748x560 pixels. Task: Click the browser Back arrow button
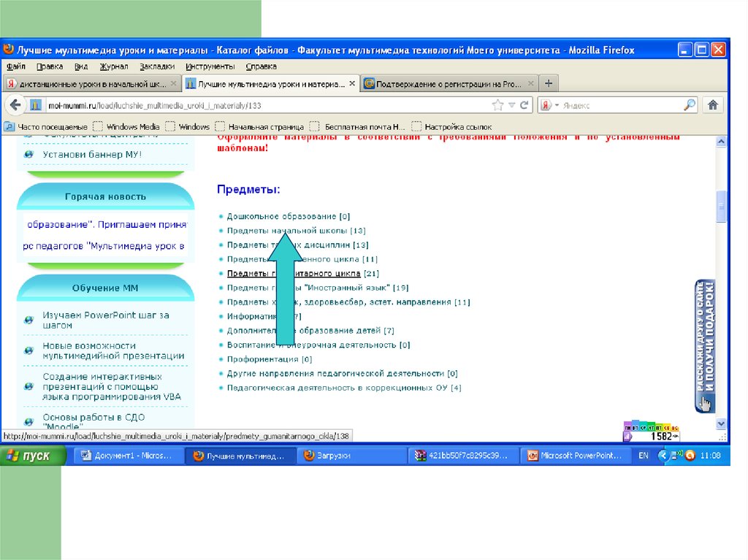13,105
